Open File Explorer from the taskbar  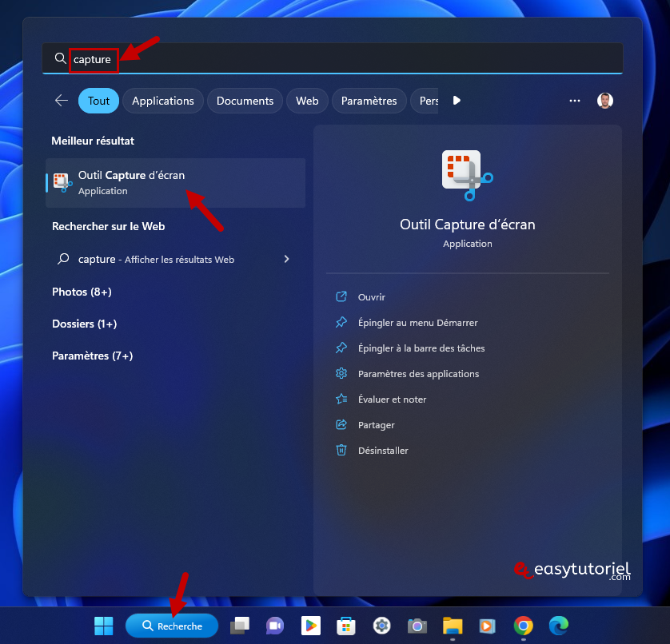pyautogui.click(x=453, y=626)
